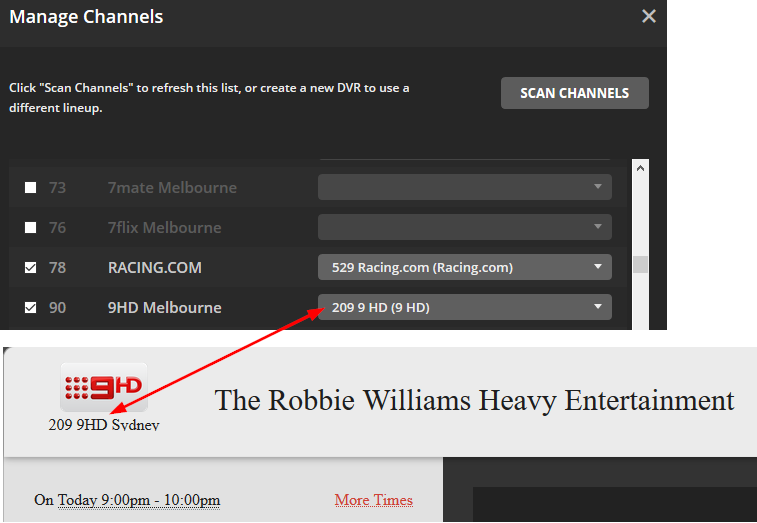Click the Today 9:00pm - 10:00pm time text

[139, 500]
